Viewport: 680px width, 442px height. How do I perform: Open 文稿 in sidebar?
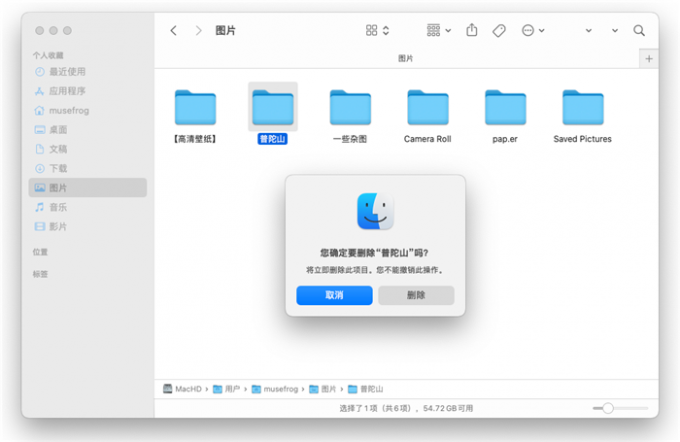coord(88,149)
